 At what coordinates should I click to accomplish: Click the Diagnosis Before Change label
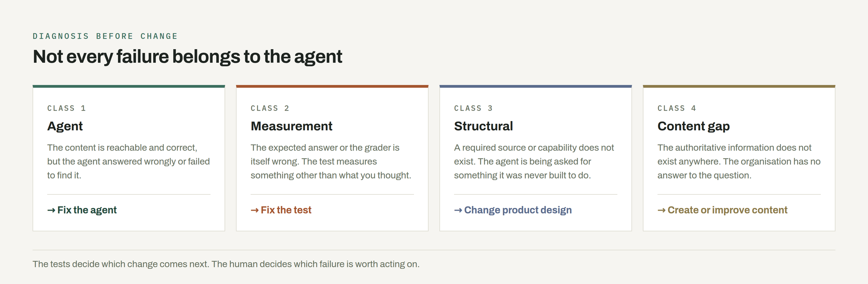[105, 36]
